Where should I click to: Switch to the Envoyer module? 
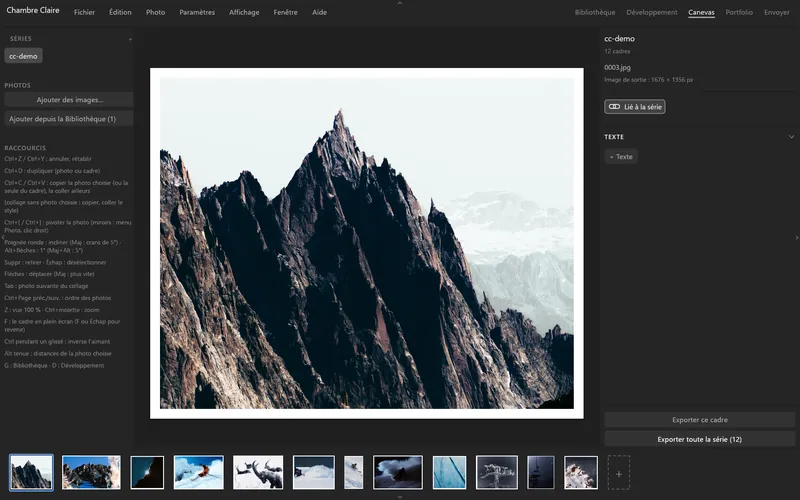click(x=777, y=12)
